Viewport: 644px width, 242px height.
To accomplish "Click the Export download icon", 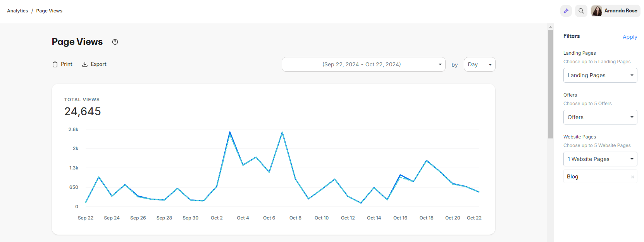I will pos(85,64).
